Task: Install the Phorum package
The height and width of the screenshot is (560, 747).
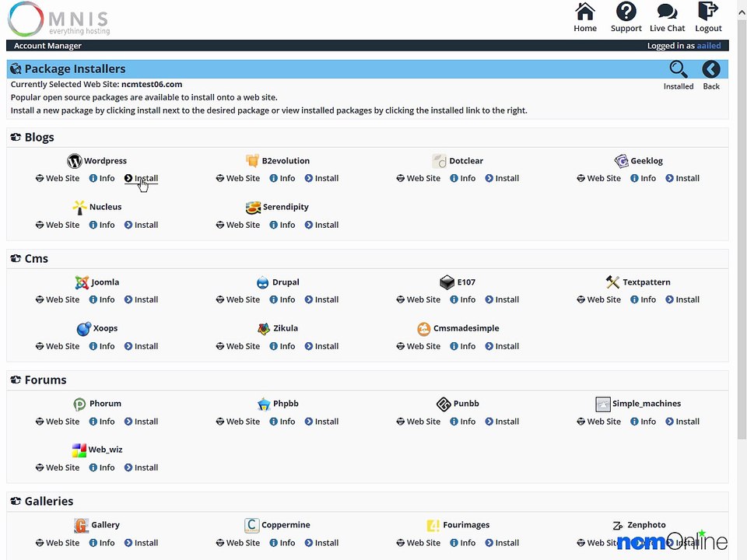Action: (141, 422)
